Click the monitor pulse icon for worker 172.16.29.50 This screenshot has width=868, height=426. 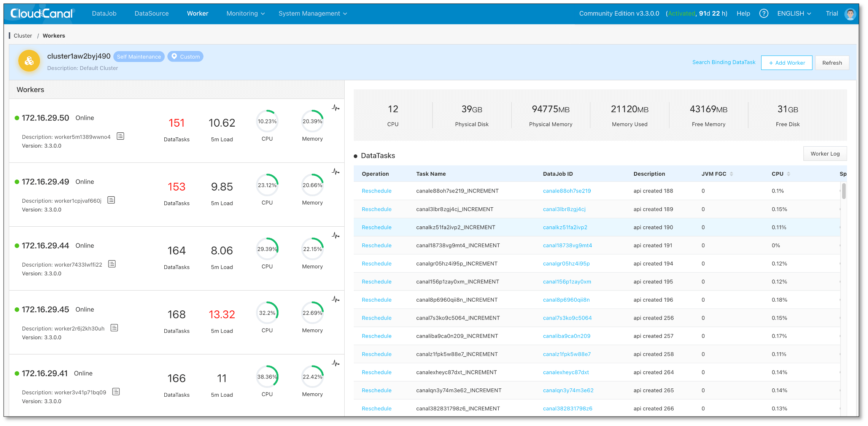click(x=335, y=108)
